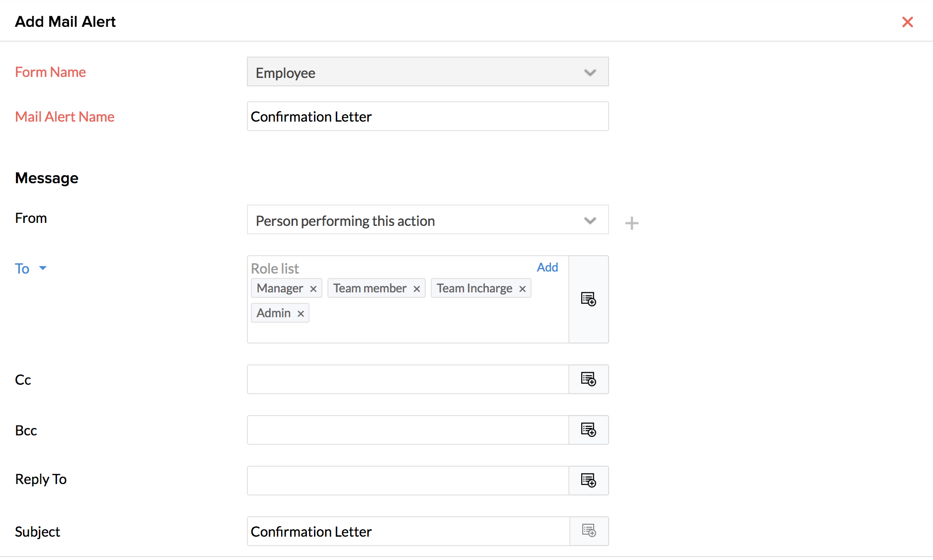Open the To recipient type dropdown
Image resolution: width=933 pixels, height=560 pixels.
pyautogui.click(x=31, y=269)
